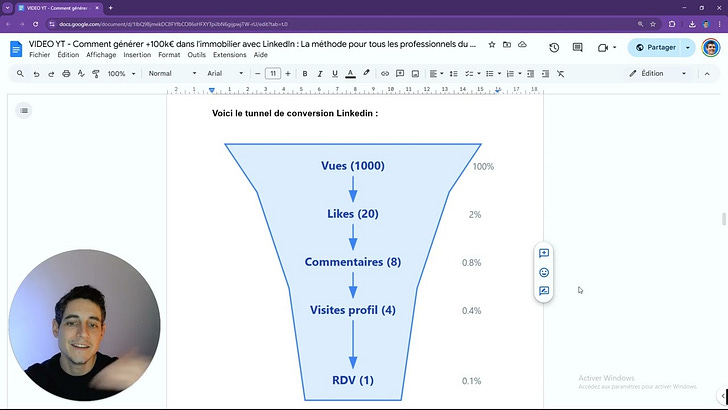This screenshot has width=728, height=410.
Task: Decrease the indent
Action: (530, 73)
